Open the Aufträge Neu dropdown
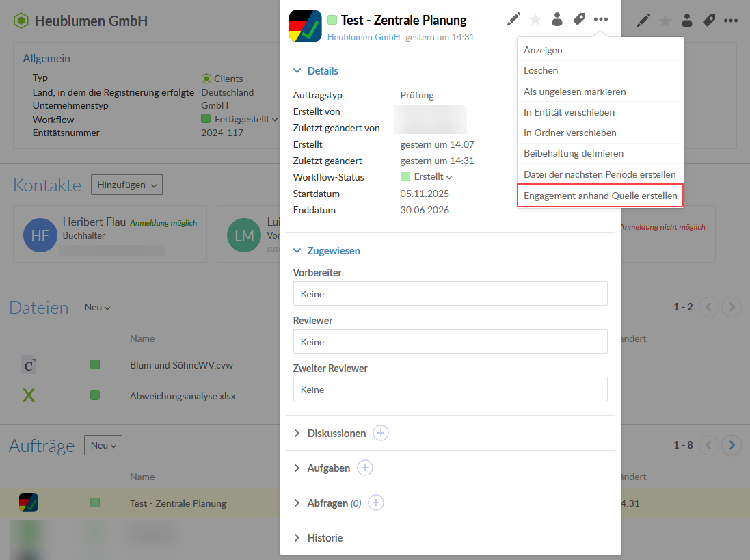The width and height of the screenshot is (750, 560). 103,445
